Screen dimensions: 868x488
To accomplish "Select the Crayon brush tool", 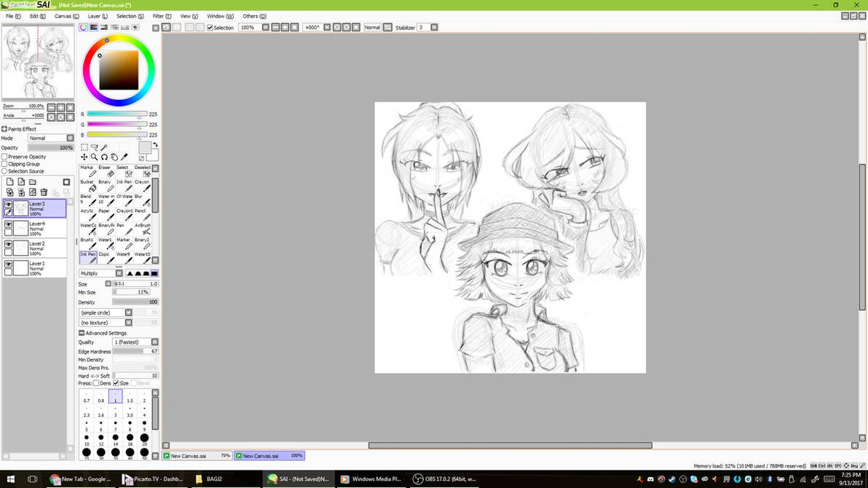I will pos(143,187).
